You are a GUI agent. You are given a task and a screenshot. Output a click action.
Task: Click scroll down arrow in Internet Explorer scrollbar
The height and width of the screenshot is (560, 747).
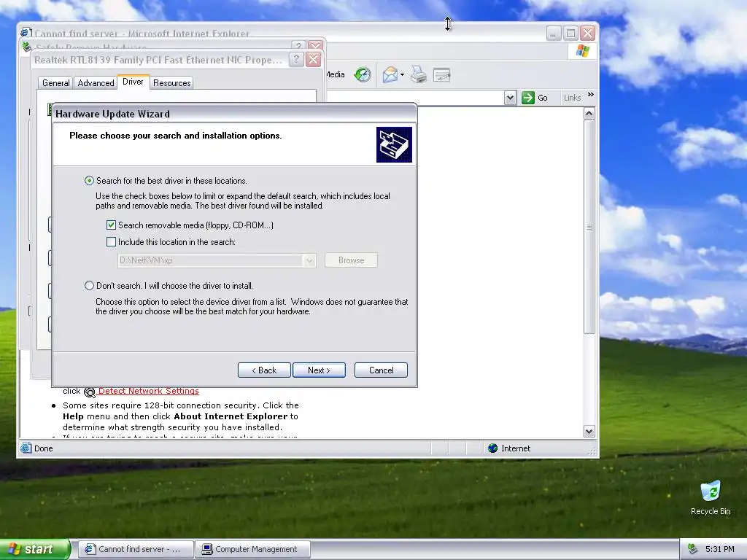coord(589,432)
